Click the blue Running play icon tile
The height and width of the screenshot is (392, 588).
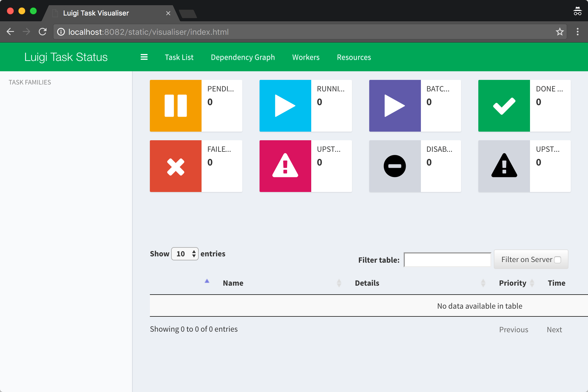(285, 106)
